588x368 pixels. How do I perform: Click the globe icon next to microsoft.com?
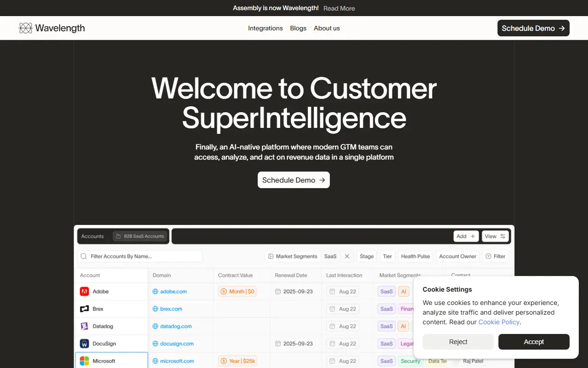point(155,361)
